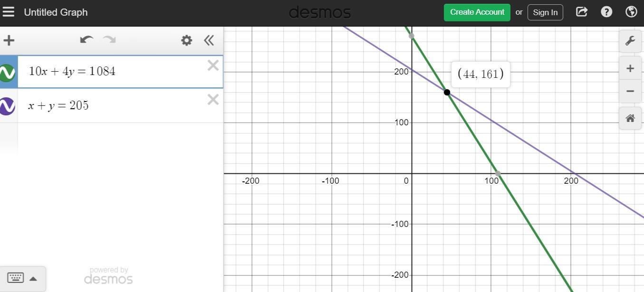644x292 pixels.
Task: Click the Create Account button
Action: [x=477, y=12]
